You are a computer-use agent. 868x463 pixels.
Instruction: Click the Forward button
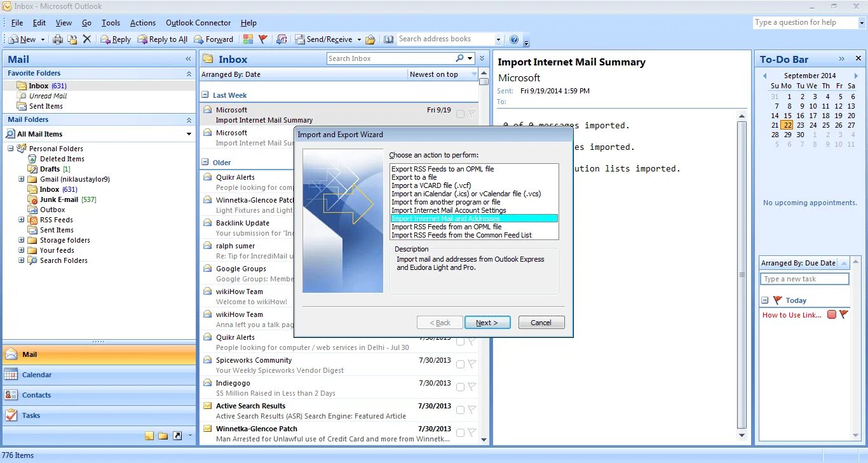[x=214, y=39]
